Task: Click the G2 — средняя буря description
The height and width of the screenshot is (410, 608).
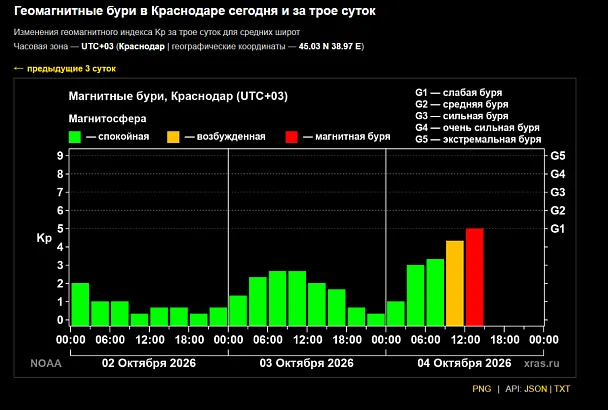Action: coord(462,104)
